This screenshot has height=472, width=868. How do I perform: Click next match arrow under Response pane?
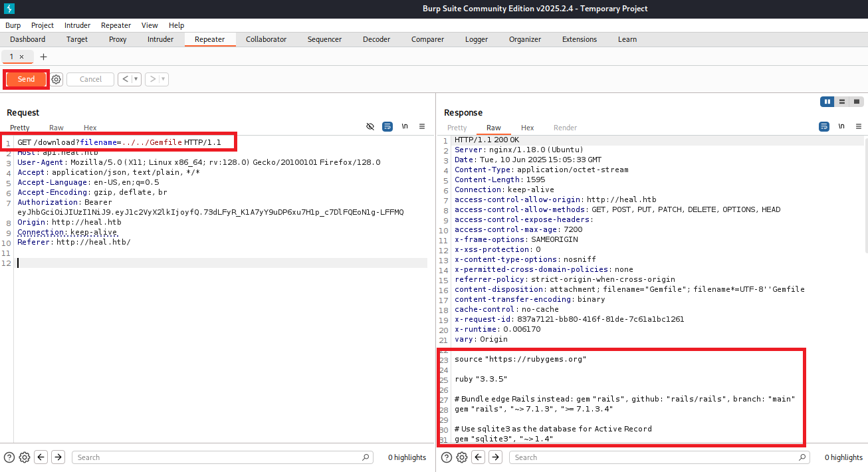[495, 457]
